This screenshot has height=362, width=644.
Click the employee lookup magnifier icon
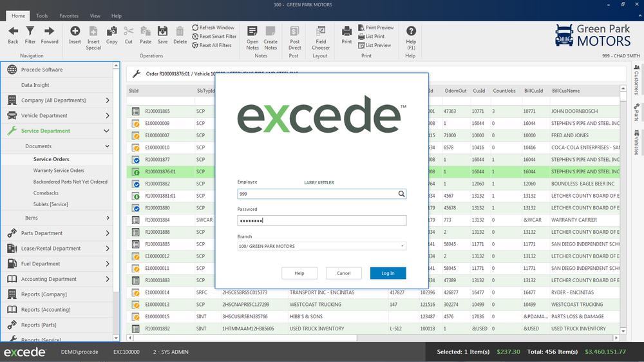click(401, 194)
